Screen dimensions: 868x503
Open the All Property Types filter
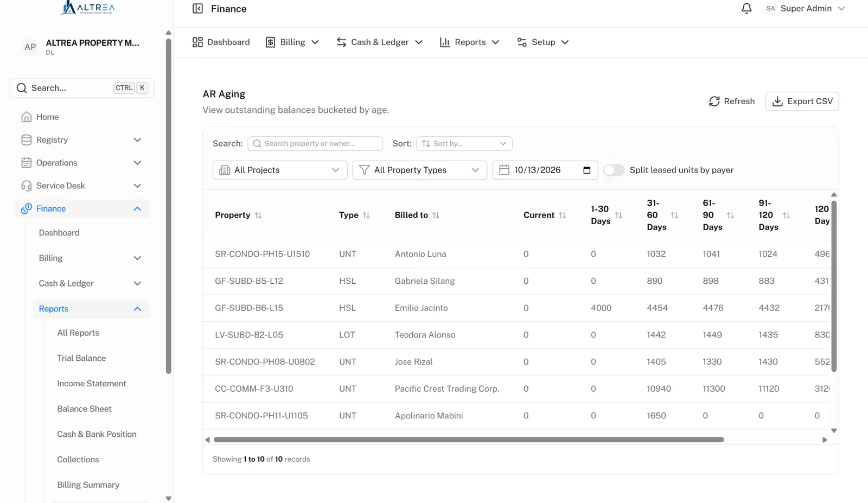tap(420, 170)
